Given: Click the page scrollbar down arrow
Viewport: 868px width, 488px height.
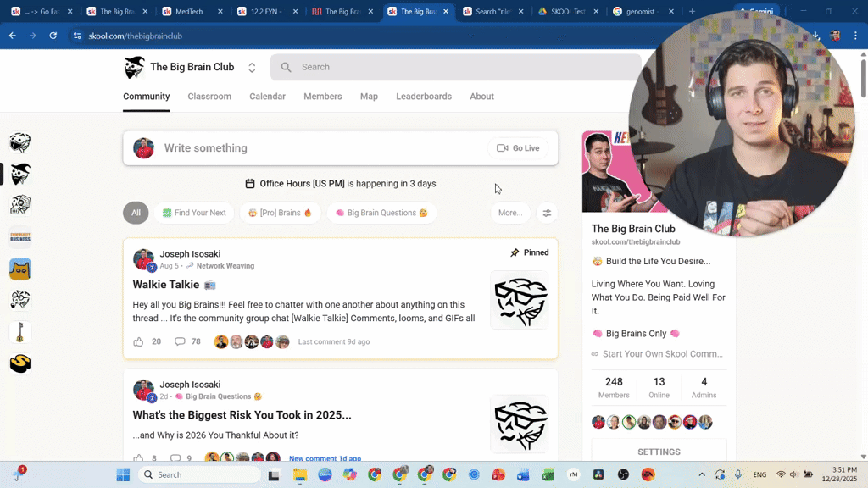Looking at the screenshot, I should click(864, 457).
